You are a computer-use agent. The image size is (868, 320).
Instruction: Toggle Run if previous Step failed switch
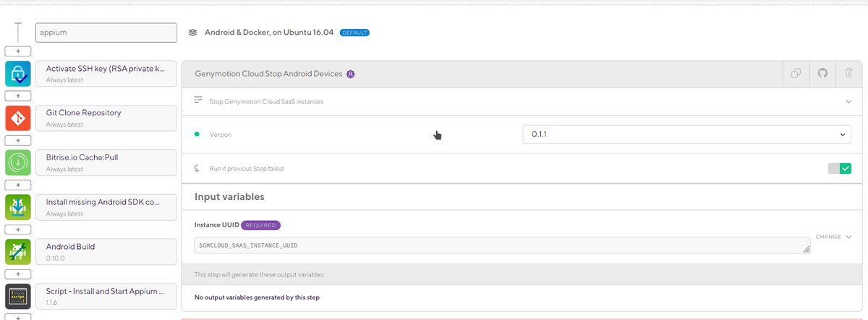point(840,168)
